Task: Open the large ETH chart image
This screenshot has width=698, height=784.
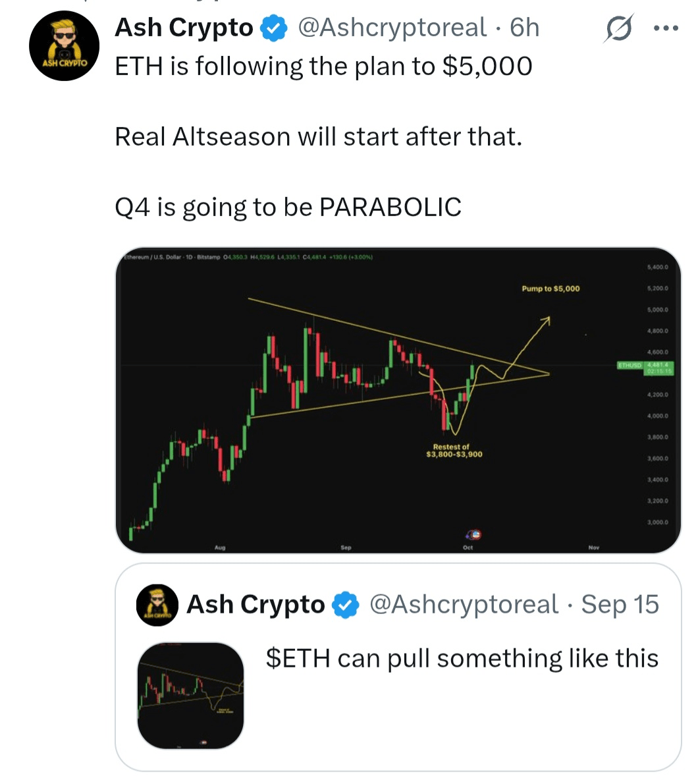Action: coord(398,401)
